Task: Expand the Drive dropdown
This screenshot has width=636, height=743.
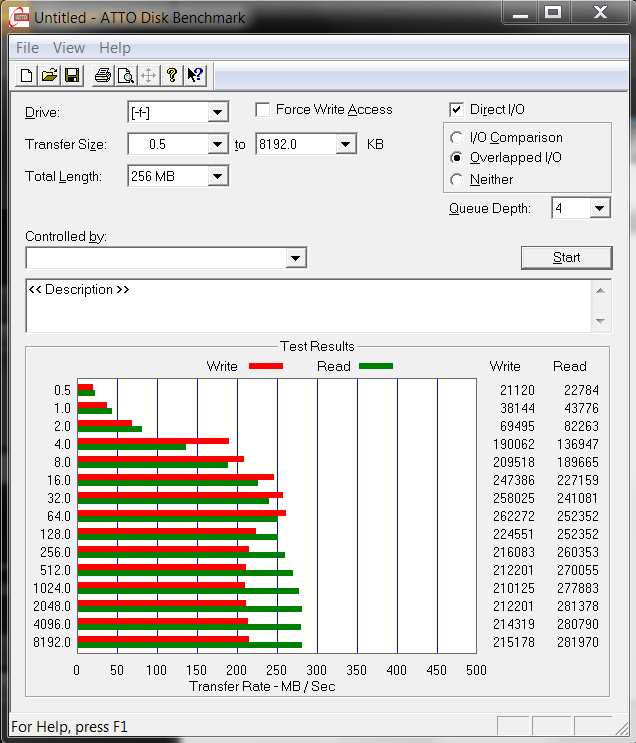Action: (217, 113)
